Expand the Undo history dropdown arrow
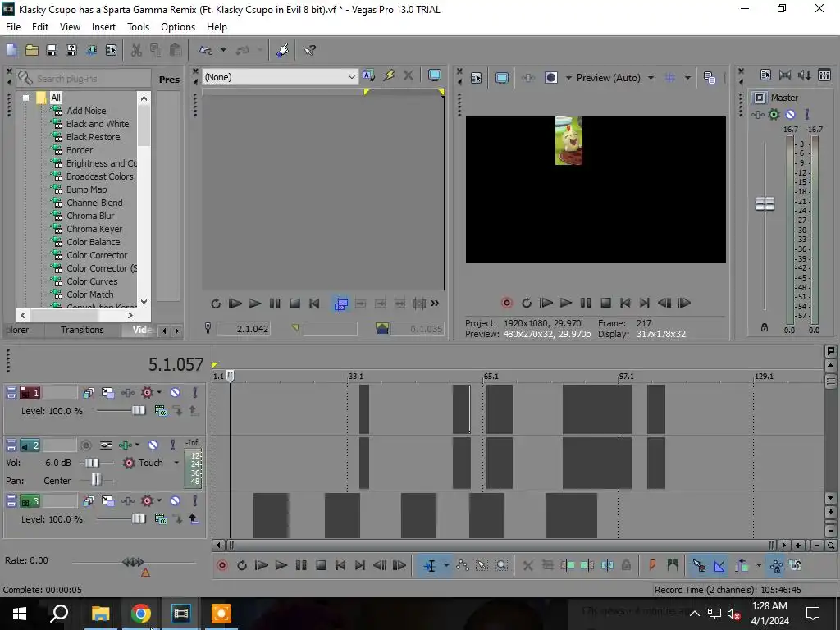 (x=223, y=50)
